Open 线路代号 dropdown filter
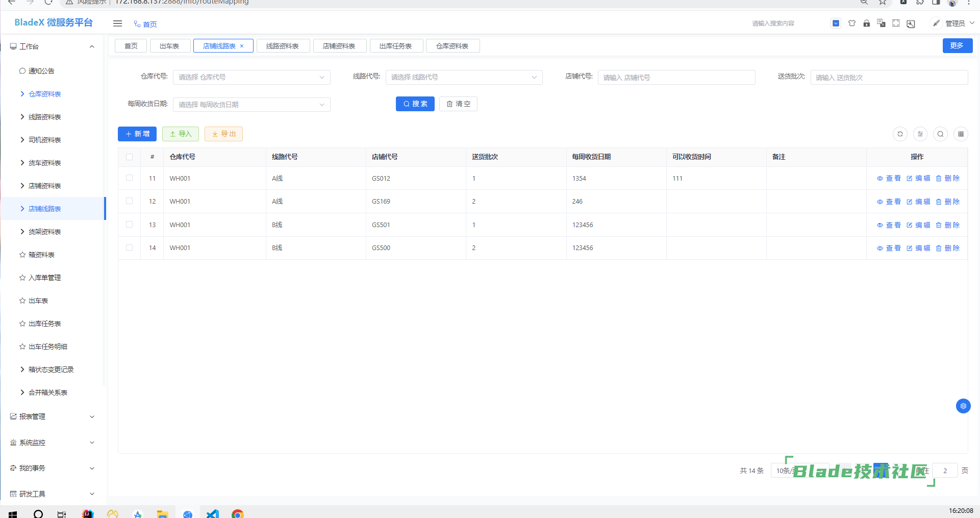Image resolution: width=980 pixels, height=518 pixels. 464,77
